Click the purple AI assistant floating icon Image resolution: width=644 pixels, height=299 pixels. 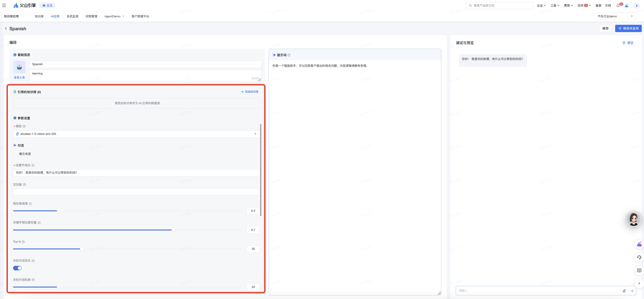[639, 244]
